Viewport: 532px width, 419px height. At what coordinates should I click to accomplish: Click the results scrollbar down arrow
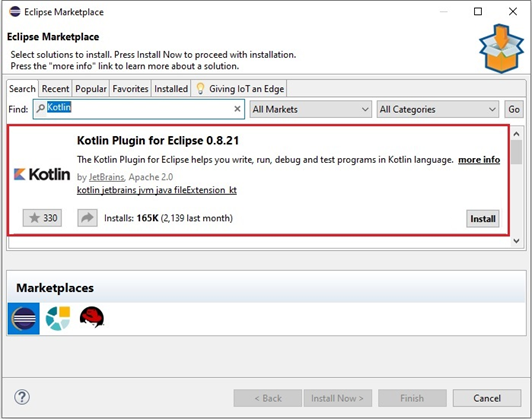tap(516, 241)
